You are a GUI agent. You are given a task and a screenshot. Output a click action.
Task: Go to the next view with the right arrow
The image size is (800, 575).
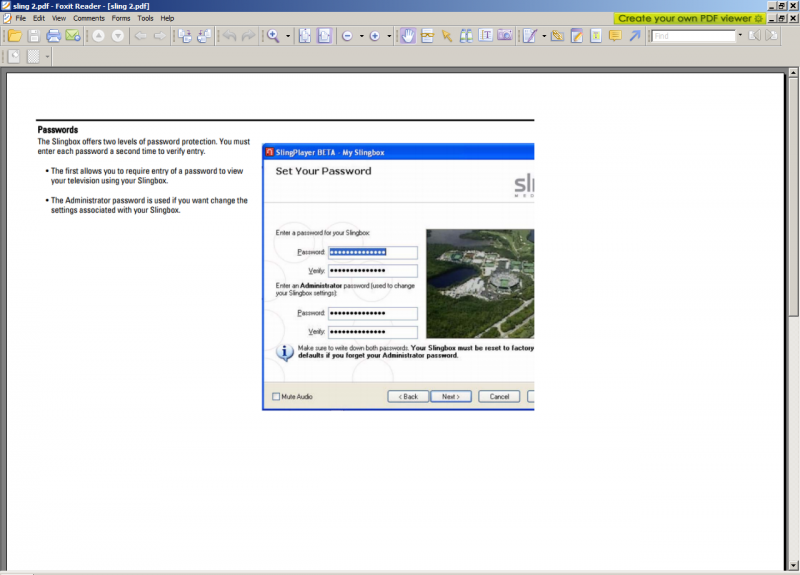click(x=160, y=36)
